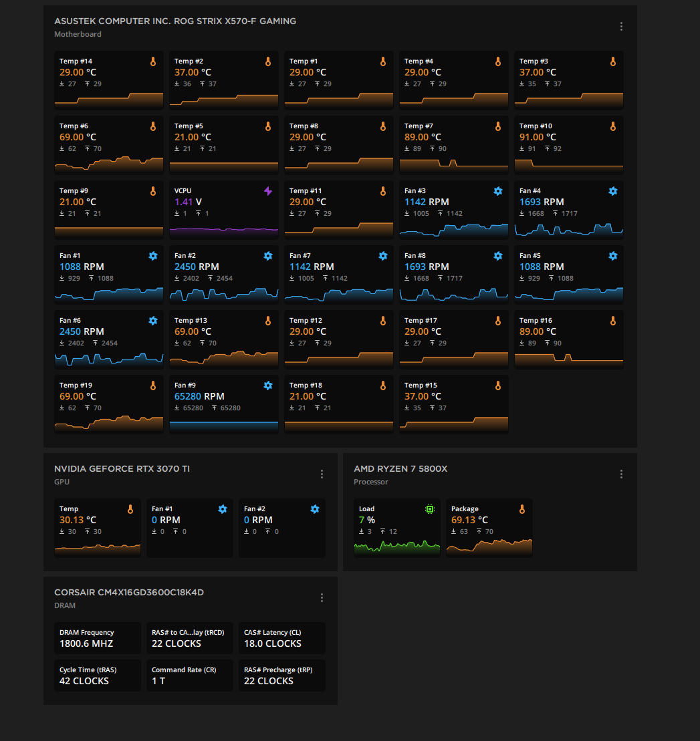Click the RAS# Precharge (tRP) tile
The width and height of the screenshot is (700, 741).
pyautogui.click(x=282, y=676)
